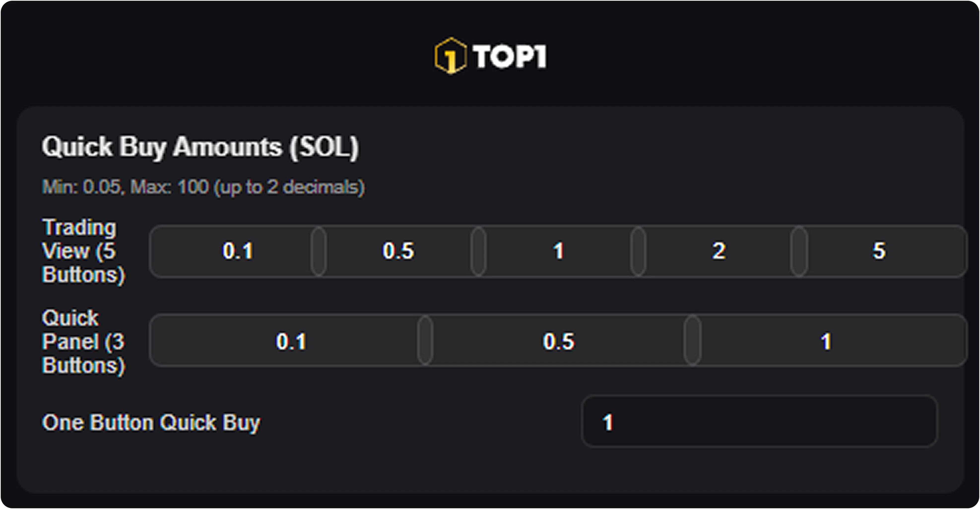Select the 1 amount in the Quick Panel row
Screen dimensions: 980x509
pyautogui.click(x=825, y=342)
